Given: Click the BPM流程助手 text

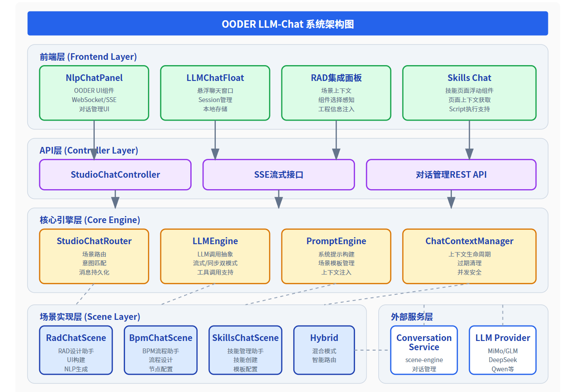Looking at the screenshot, I should coord(161,351).
